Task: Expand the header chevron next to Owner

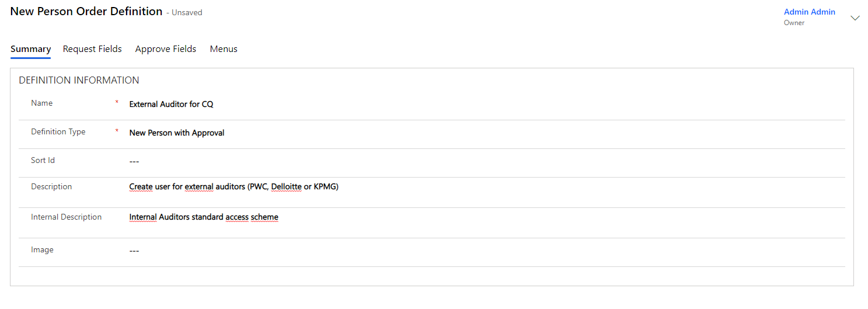Action: (855, 18)
